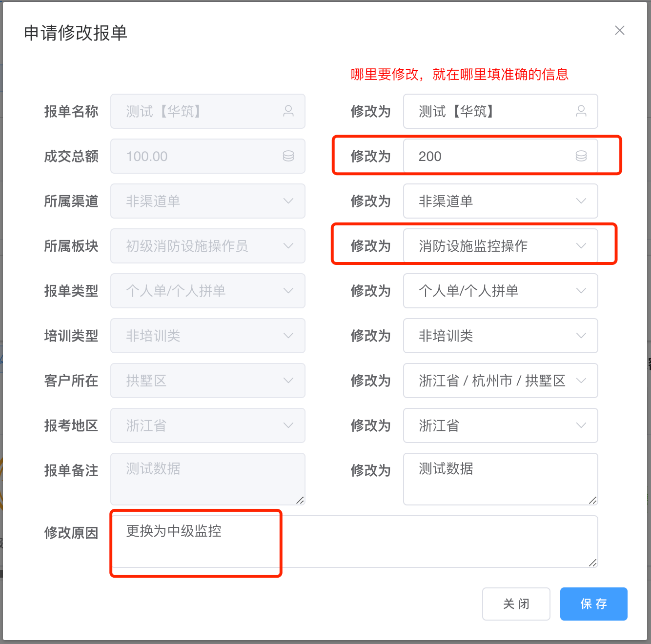Open the 修改为 报单类型 dropdown

click(x=500, y=291)
